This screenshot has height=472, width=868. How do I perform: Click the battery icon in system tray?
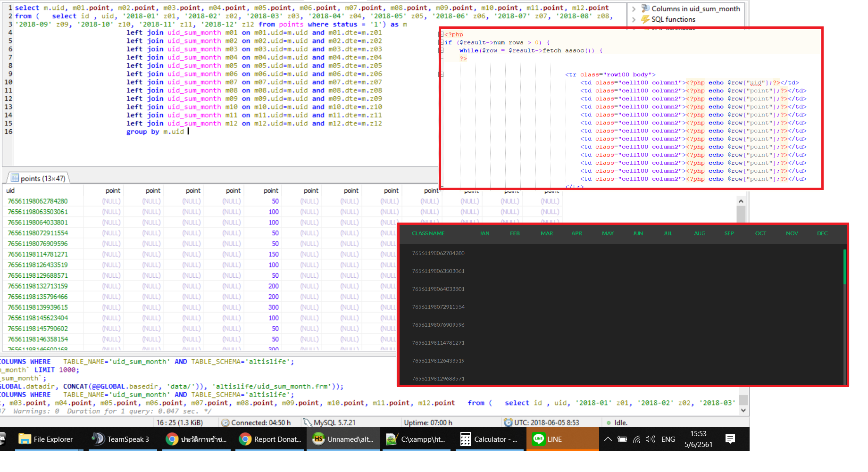pos(622,439)
